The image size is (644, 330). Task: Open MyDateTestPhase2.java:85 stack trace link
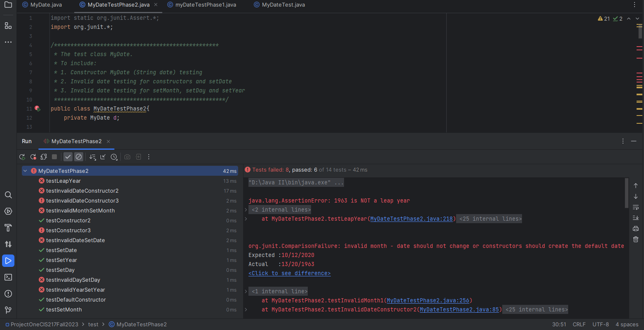[x=459, y=309]
